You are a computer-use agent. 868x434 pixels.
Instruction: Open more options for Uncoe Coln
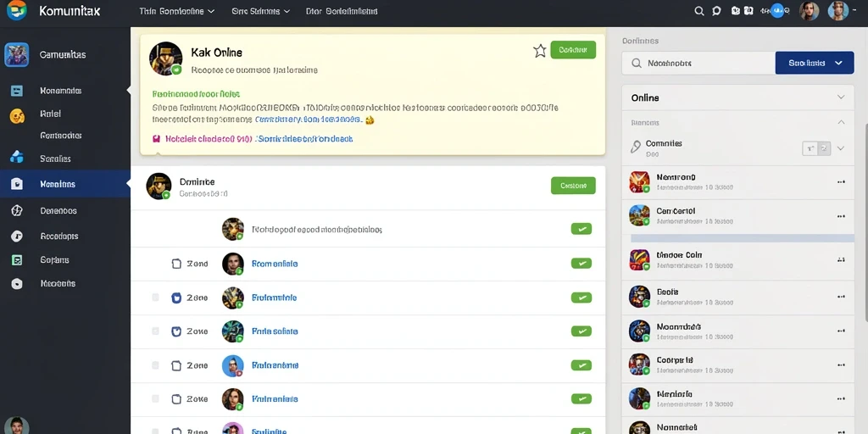click(x=841, y=259)
